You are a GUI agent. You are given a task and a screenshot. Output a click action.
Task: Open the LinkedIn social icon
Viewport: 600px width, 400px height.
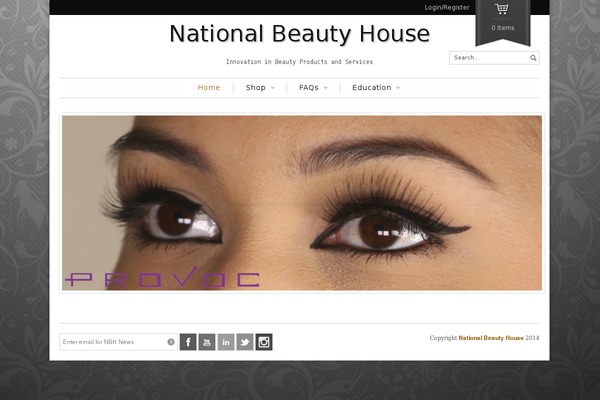[226, 342]
